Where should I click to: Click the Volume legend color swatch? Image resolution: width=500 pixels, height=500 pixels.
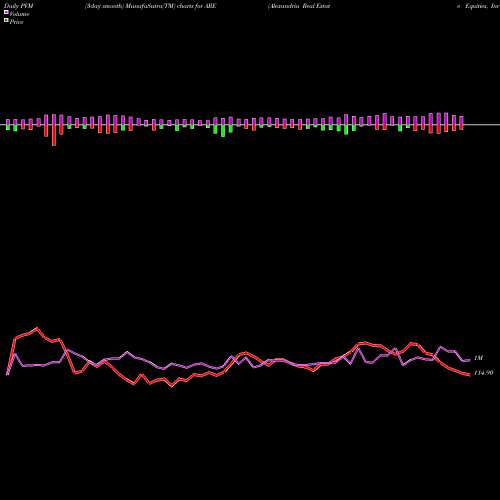click(6, 13)
